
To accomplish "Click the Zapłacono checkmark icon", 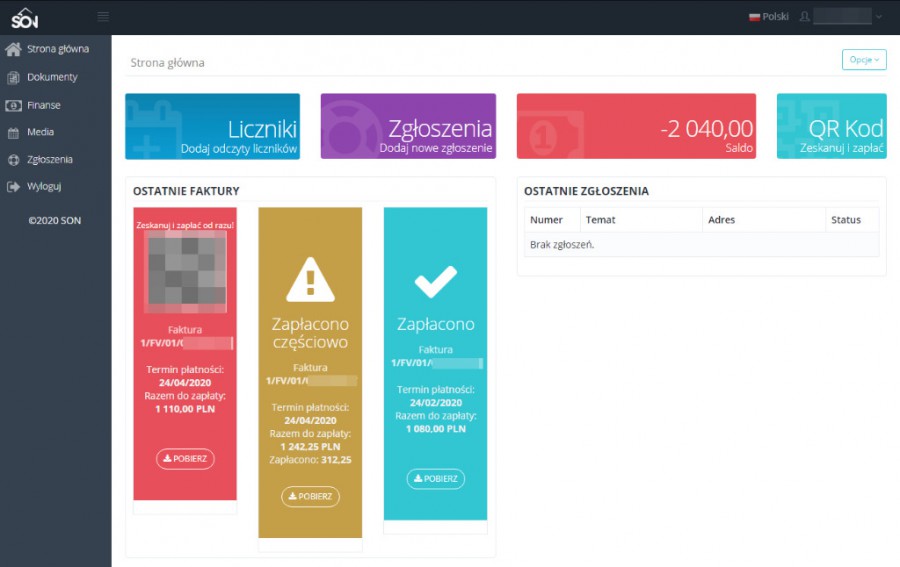I will [436, 282].
